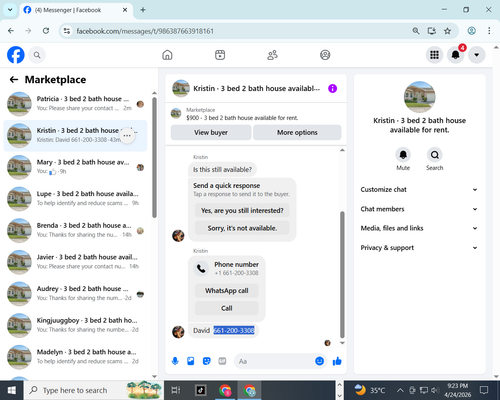Open the Reels video icon

pos(220,55)
